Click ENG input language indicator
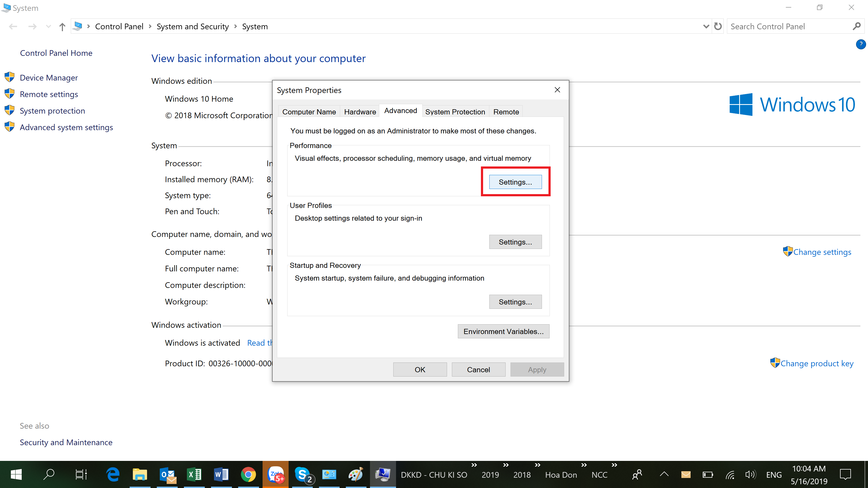Viewport: 868px width, 488px height. [774, 474]
